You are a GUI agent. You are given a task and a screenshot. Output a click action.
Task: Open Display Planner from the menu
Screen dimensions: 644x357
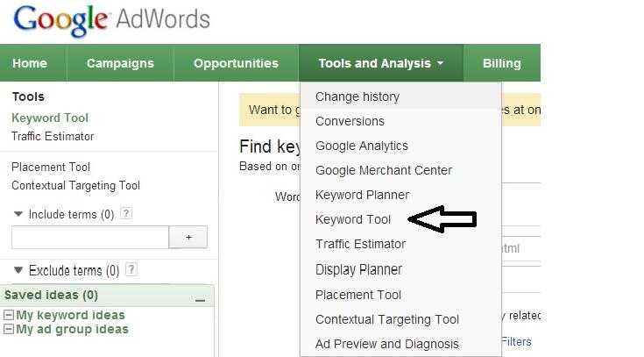point(401,269)
